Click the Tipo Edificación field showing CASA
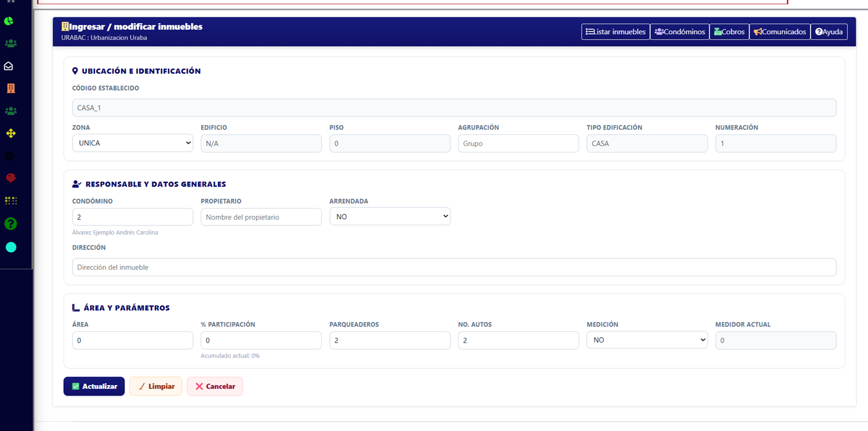The height and width of the screenshot is (431, 868). (647, 143)
